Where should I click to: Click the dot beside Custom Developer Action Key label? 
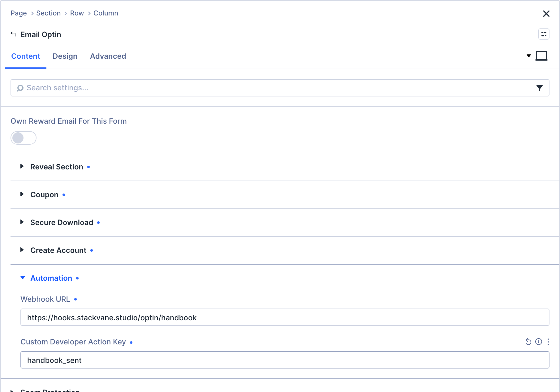click(131, 343)
